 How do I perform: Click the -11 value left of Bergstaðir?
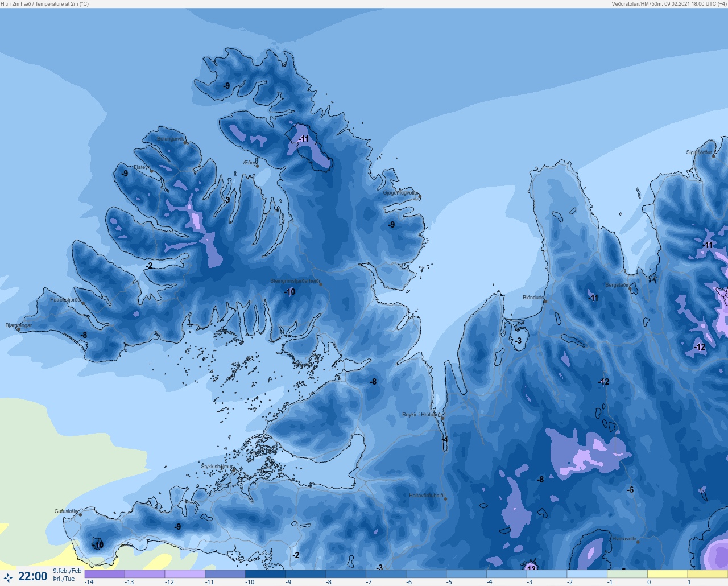pyautogui.click(x=593, y=298)
